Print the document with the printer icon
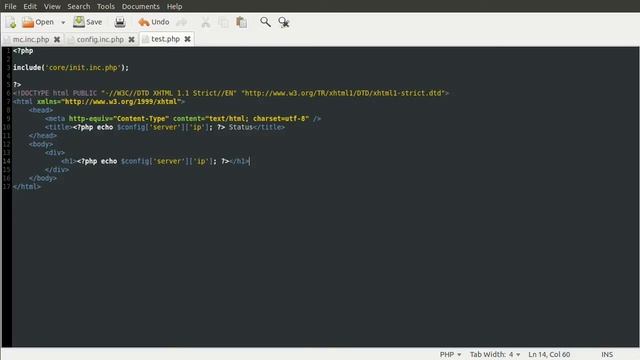 (120, 22)
